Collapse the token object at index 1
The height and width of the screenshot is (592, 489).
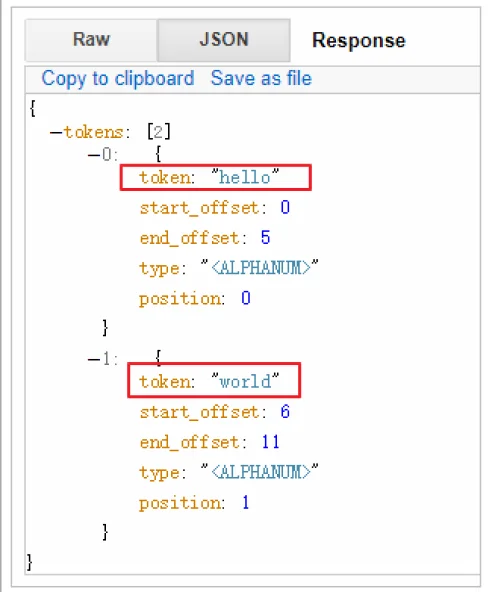pos(94,359)
